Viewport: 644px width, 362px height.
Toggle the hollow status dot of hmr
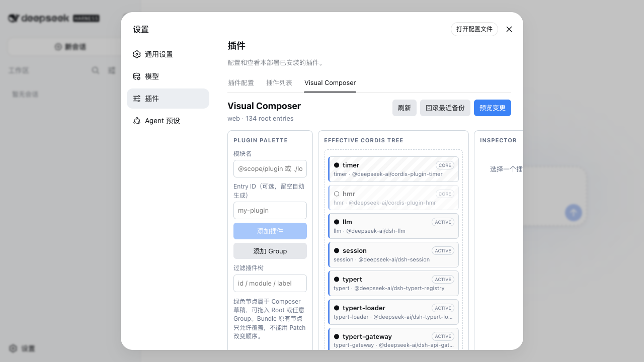[337, 194]
